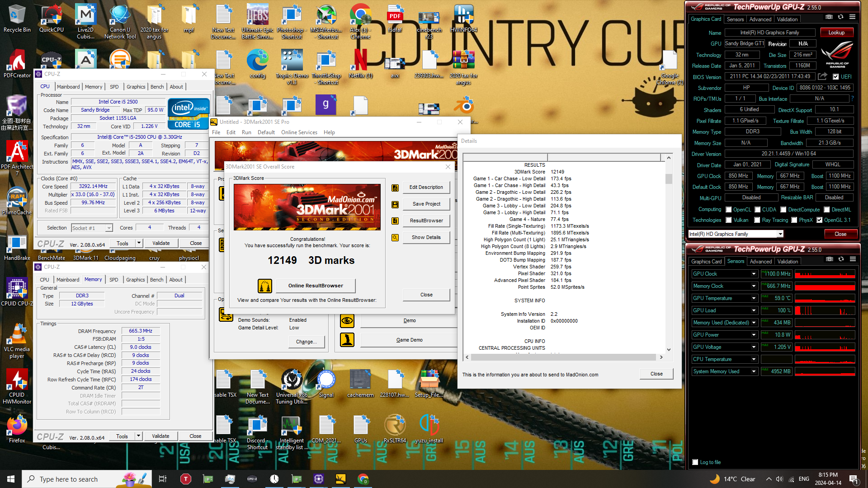Click the Show Details magnifier icon
Screen dimensions: 868x488
point(395,238)
